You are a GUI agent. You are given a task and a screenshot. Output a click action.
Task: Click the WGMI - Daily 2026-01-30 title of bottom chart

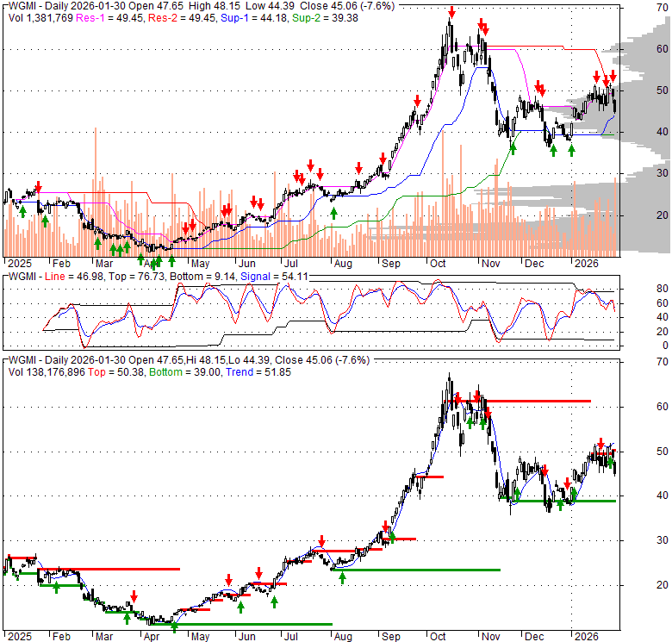pyautogui.click(x=67, y=360)
